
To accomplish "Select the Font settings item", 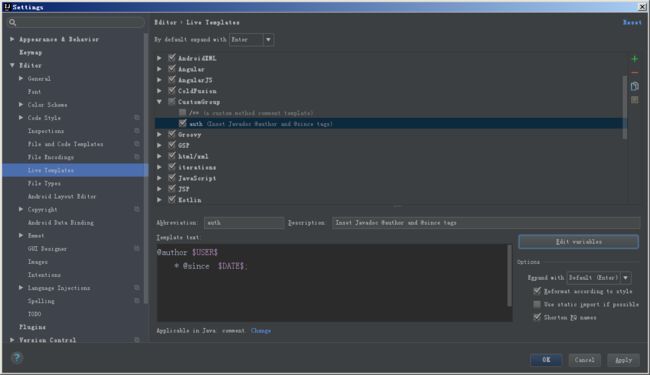I will pos(34,92).
